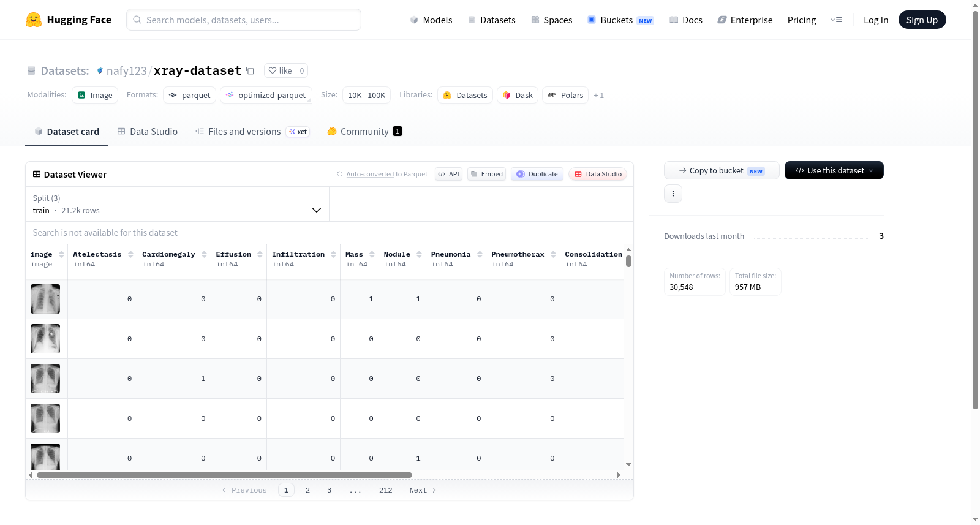Click the Copy to bucket button
The height and width of the screenshot is (525, 980).
pyautogui.click(x=722, y=170)
